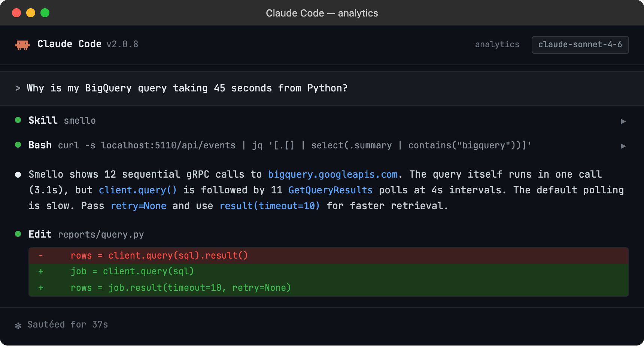This screenshot has height=353, width=644.
Task: Click the green status dot beside the Bash command
Action: pos(18,145)
